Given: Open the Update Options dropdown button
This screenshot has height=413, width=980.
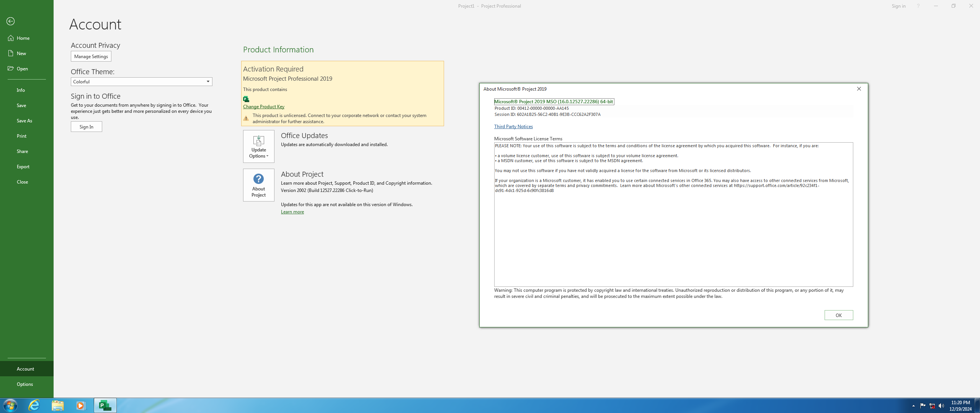Looking at the screenshot, I should [x=259, y=146].
